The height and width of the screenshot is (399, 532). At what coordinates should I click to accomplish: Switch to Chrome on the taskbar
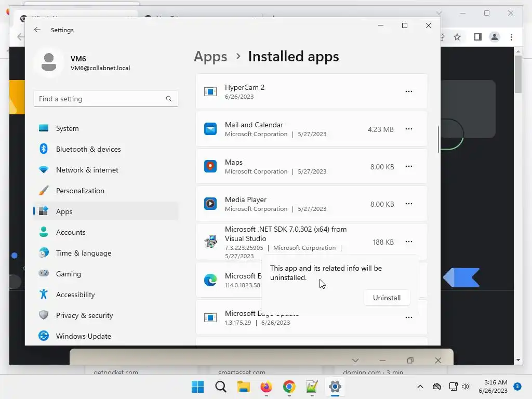289,387
